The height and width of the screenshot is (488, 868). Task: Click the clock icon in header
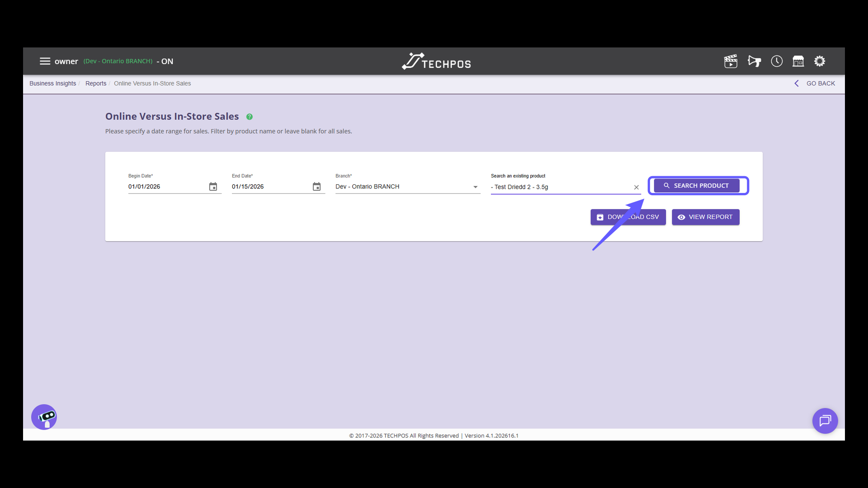point(777,61)
